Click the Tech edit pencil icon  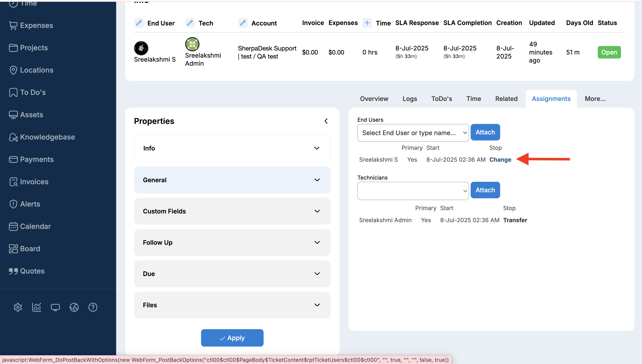tap(190, 23)
